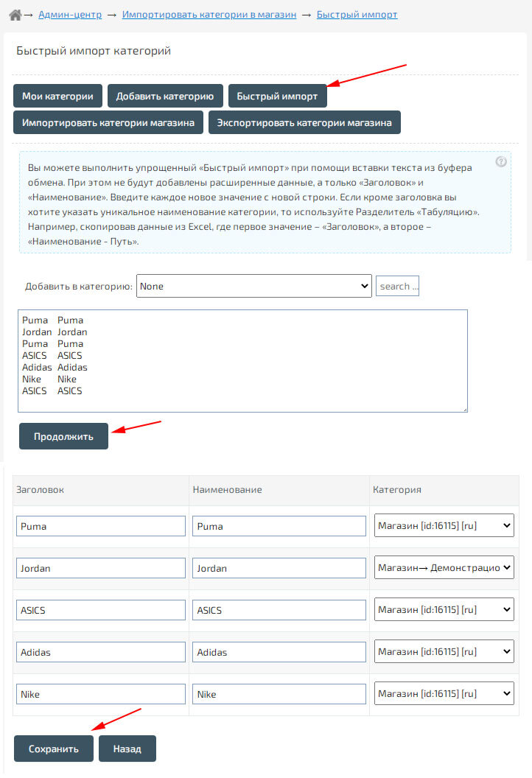Open category dropdown in Puma row

click(x=444, y=526)
